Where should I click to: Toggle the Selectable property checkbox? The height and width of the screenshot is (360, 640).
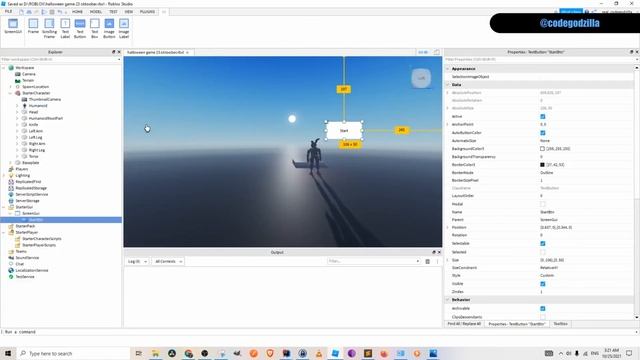click(x=542, y=243)
